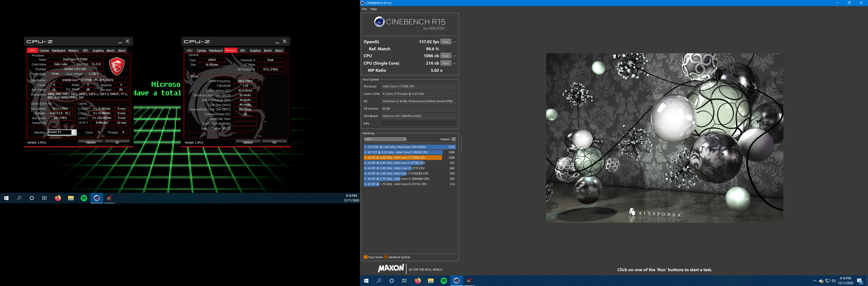
Task: Toggle the OpenGL test checkbox
Action: [455, 42]
